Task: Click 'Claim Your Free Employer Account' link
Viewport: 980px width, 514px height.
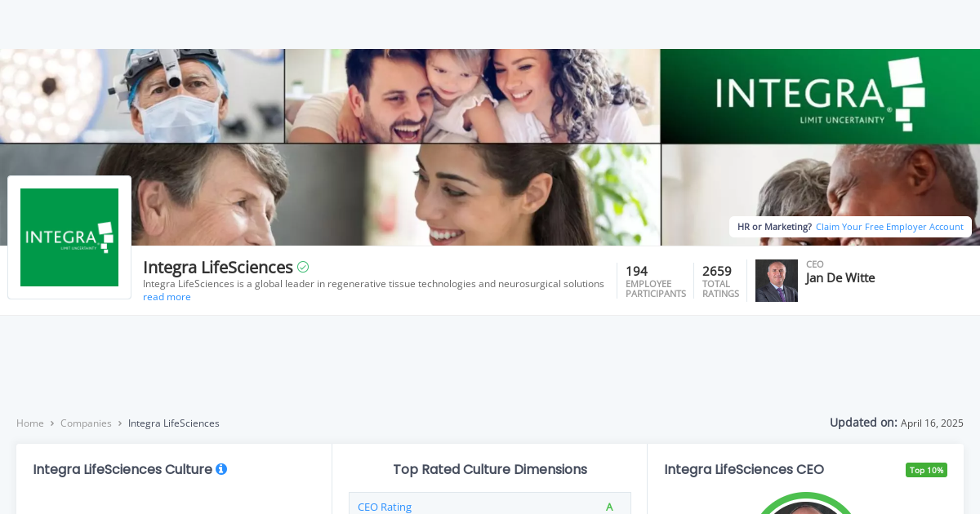Action: click(x=889, y=227)
